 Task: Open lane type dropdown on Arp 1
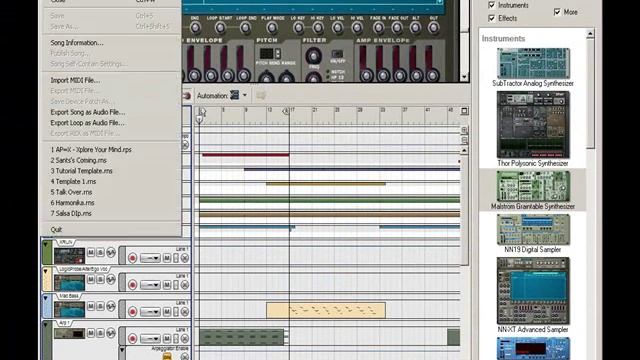[150, 339]
